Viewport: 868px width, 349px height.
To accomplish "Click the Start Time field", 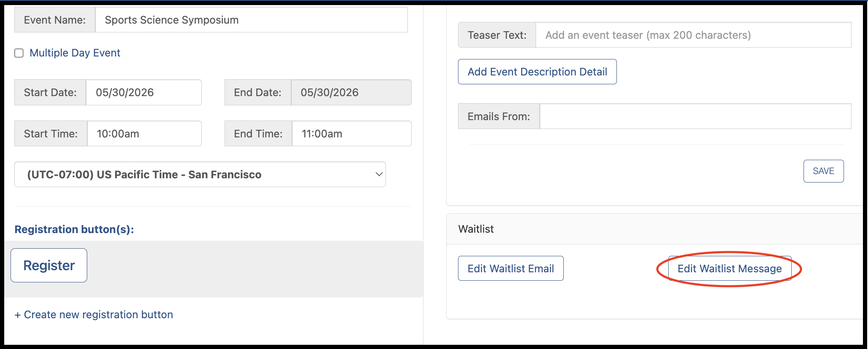I will 144,134.
